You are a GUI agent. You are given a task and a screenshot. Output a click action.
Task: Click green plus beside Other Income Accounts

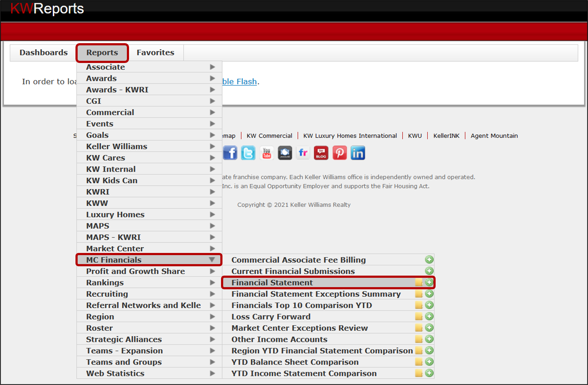pyautogui.click(x=429, y=339)
